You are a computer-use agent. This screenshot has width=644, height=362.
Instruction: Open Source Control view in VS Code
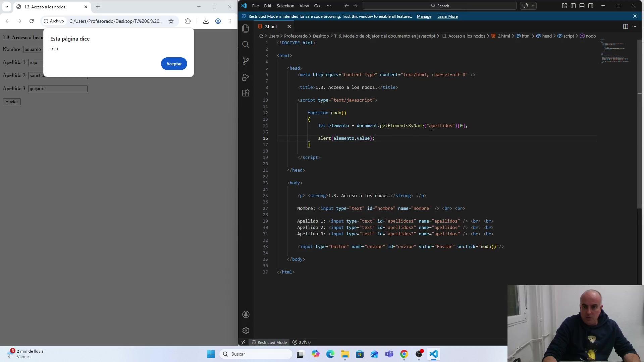point(246,61)
